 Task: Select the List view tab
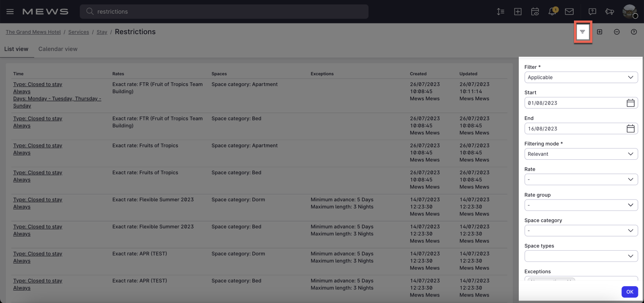[x=17, y=49]
